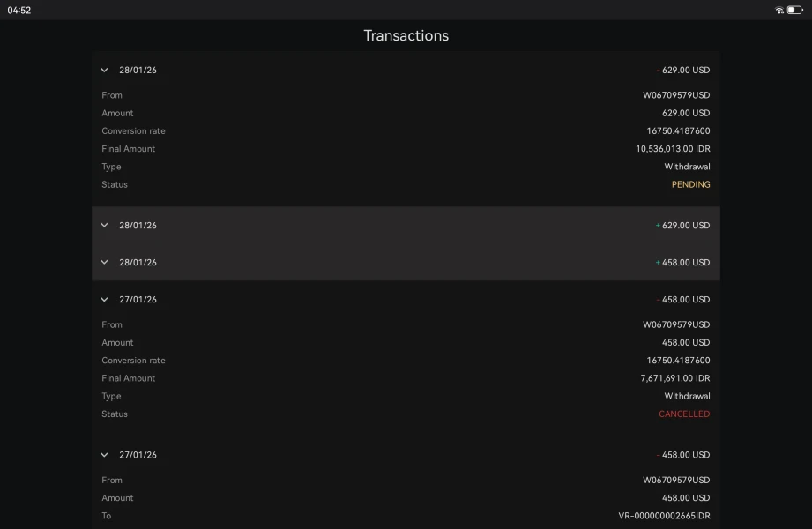Screen dimensions: 812x529
Task: Tap the Wi-Fi status icon
Action: pos(779,11)
